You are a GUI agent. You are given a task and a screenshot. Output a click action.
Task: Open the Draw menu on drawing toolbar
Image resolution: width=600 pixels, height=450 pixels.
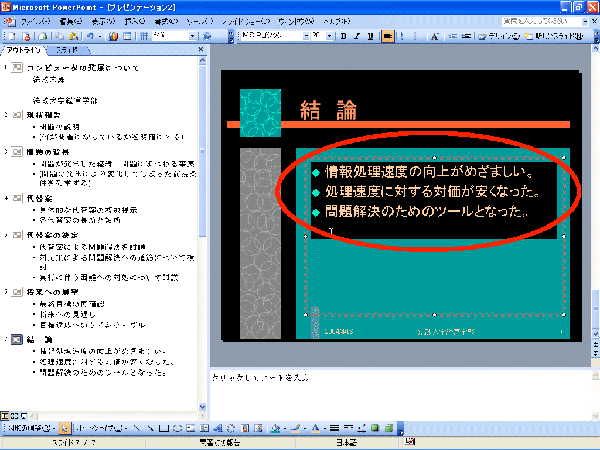click(x=33, y=428)
